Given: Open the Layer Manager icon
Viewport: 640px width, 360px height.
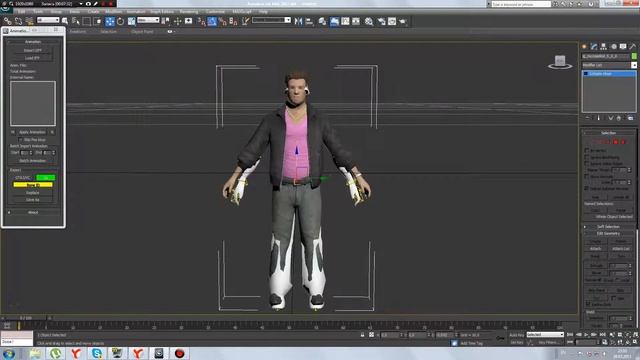Looking at the screenshot, I should click(322, 21).
